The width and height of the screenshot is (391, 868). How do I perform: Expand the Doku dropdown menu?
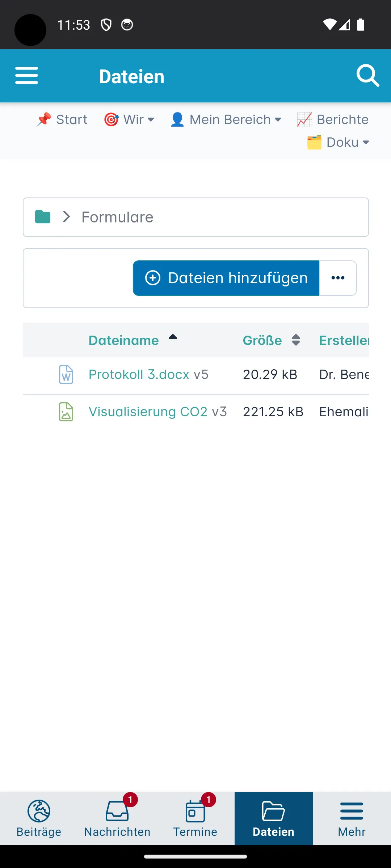[338, 142]
